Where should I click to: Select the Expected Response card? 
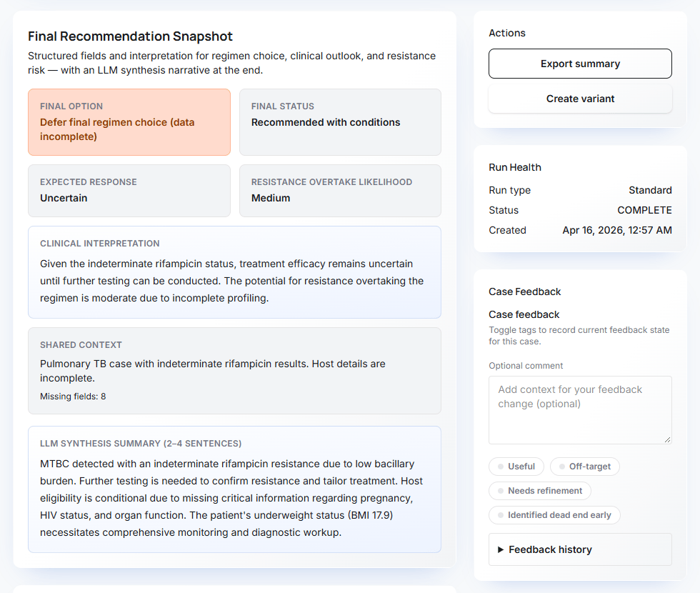point(129,191)
